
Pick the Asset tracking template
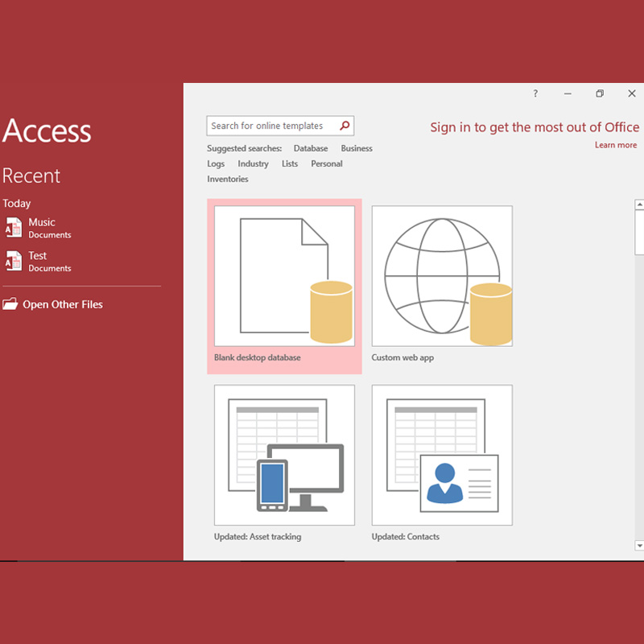(284, 455)
